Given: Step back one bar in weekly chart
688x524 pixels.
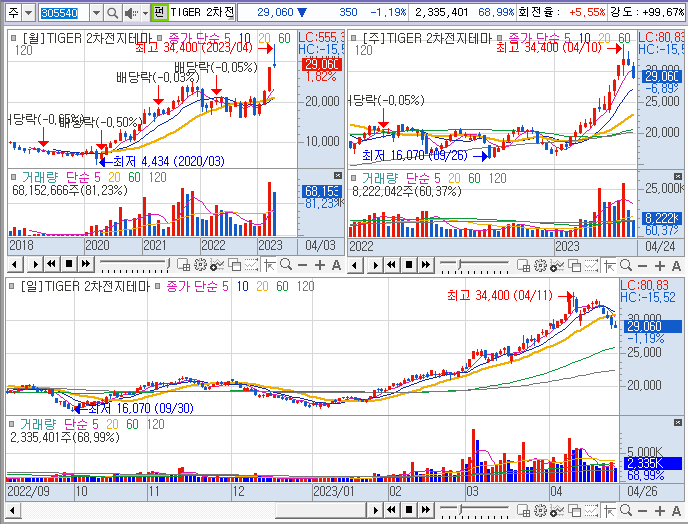Looking at the screenshot, I should (355, 265).
